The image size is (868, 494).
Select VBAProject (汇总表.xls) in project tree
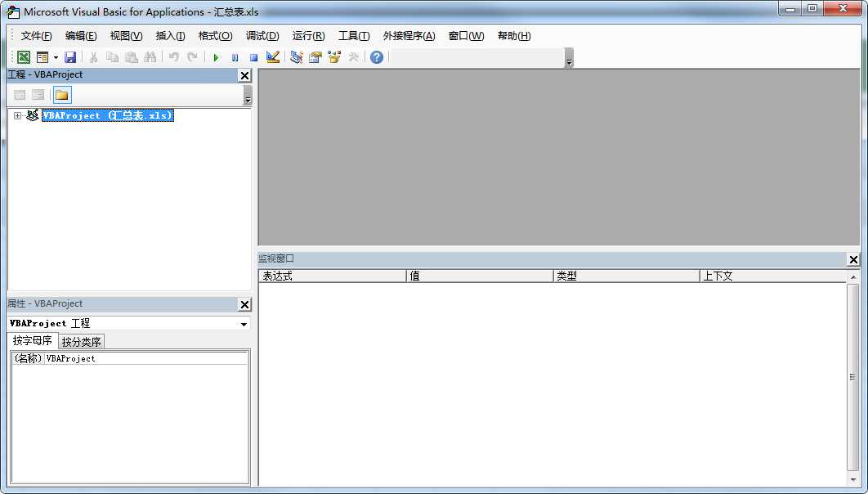click(108, 116)
